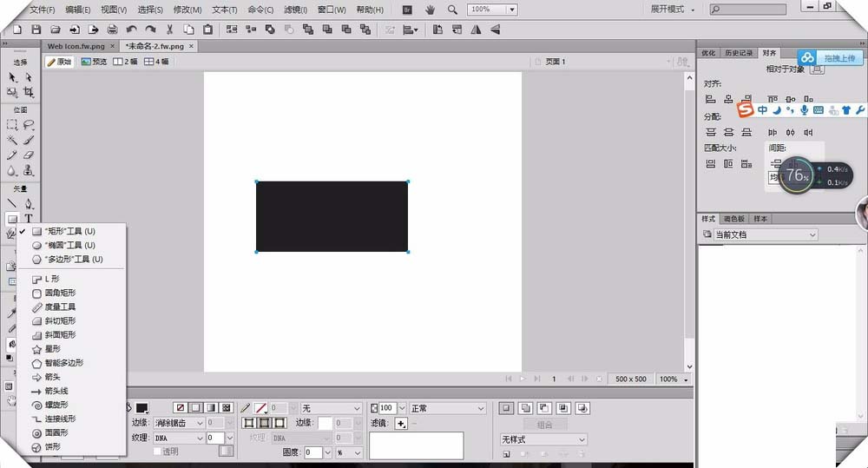868x468 pixels.
Task: Open the blend mode dropdown showing 正常
Action: coord(447,408)
